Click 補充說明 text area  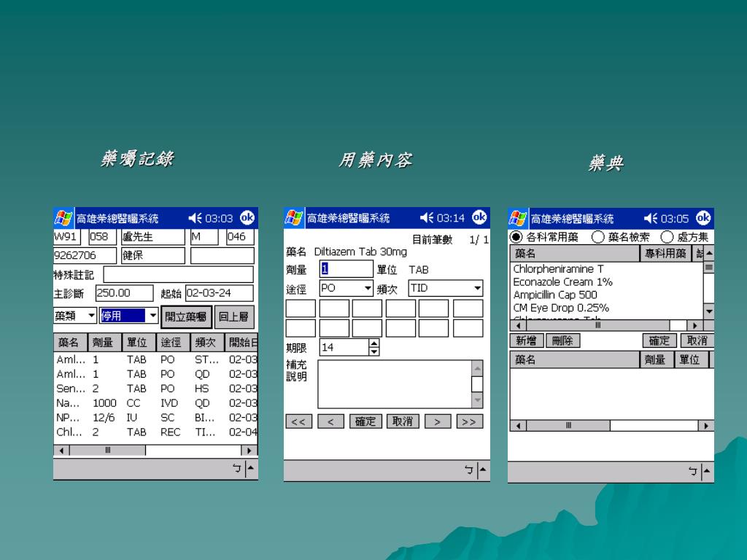(x=395, y=384)
